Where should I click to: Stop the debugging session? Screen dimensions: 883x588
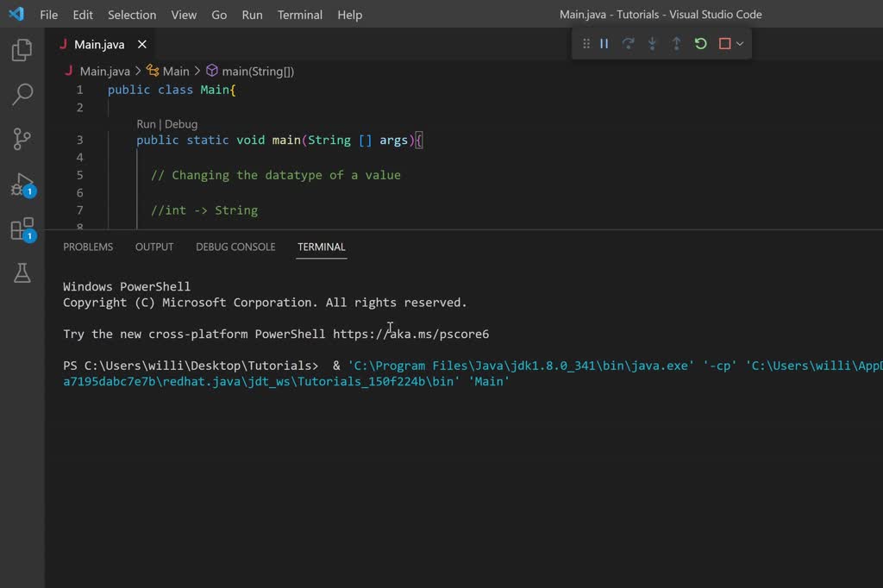pos(725,44)
